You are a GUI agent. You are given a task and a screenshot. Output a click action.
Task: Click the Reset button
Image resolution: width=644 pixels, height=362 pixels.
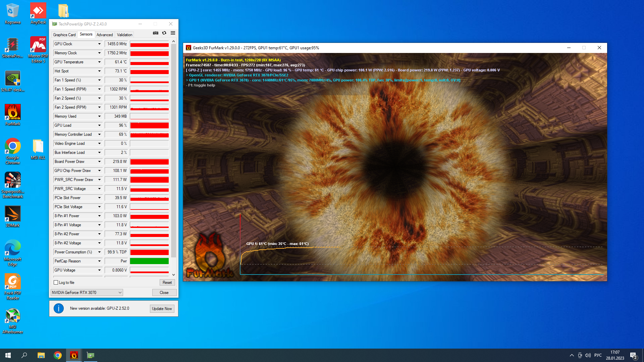(167, 283)
